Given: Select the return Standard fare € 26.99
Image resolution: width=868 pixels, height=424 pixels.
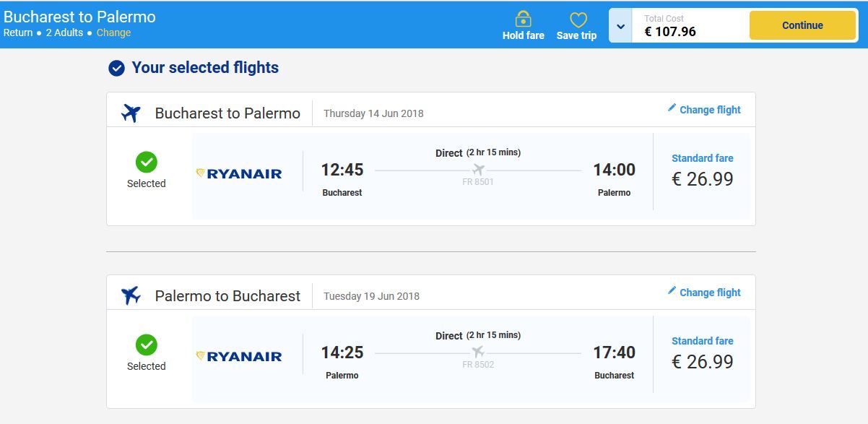Looking at the screenshot, I should pyautogui.click(x=703, y=354).
